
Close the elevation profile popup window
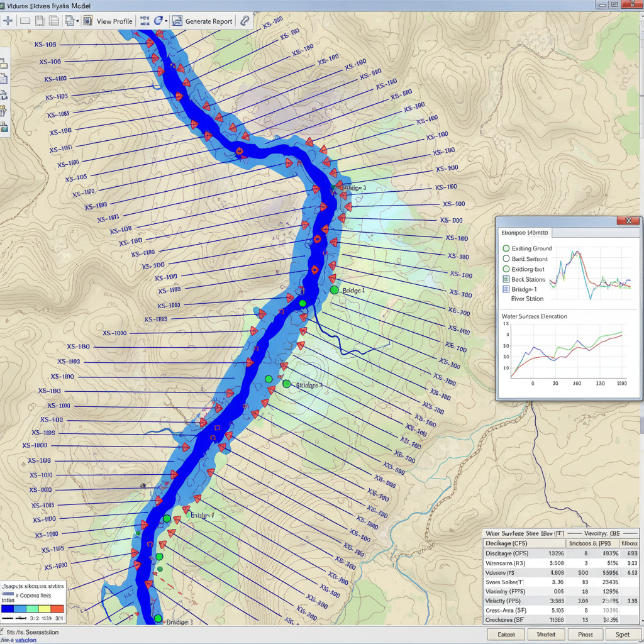point(628,221)
